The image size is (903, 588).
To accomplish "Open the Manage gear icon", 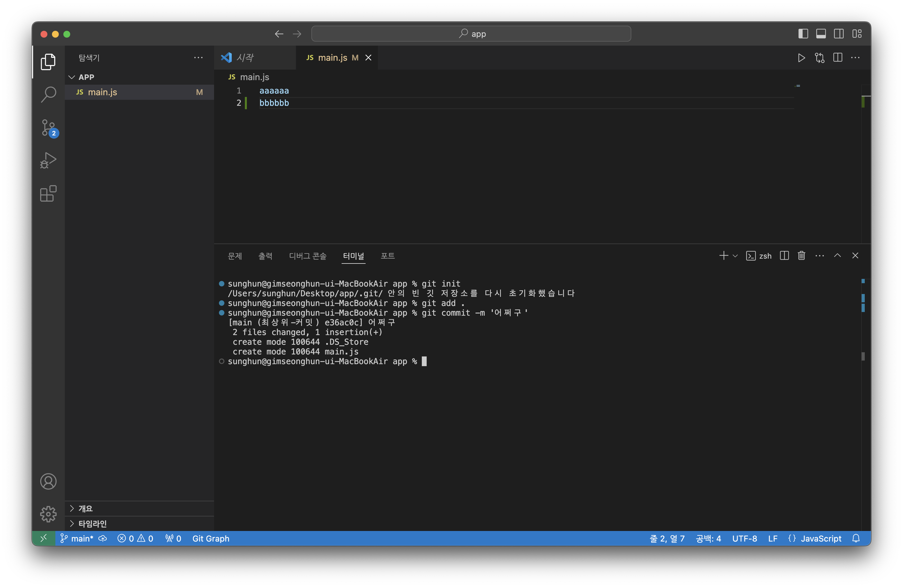I will point(48,514).
